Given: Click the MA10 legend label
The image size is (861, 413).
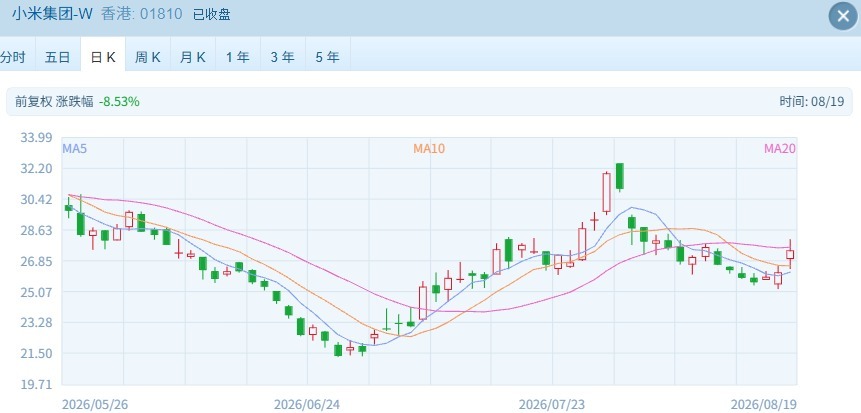Looking at the screenshot, I should coord(429,148).
